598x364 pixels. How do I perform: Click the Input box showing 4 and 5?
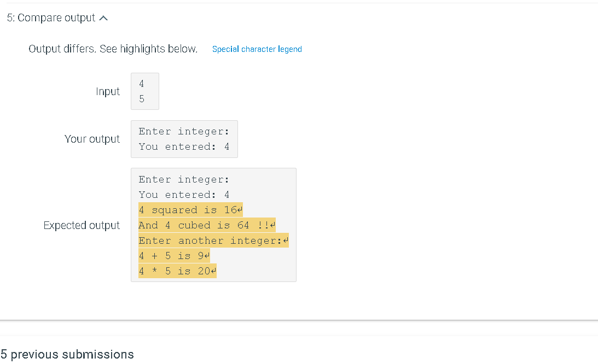(x=144, y=91)
